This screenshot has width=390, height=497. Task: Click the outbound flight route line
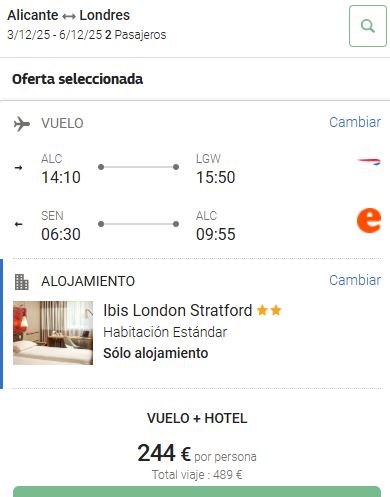pos(139,167)
